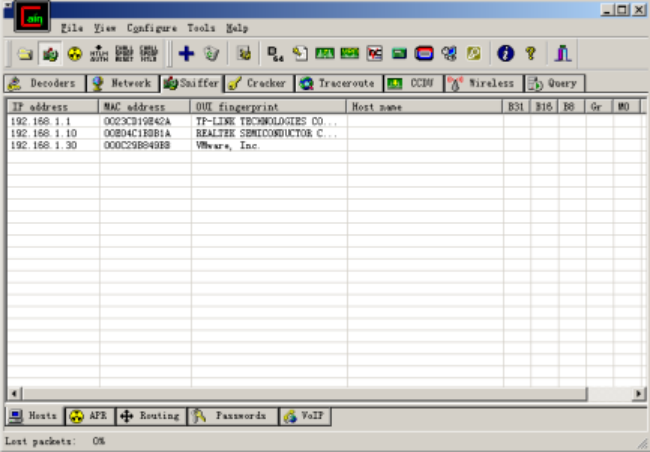This screenshot has height=452, width=650.
Task: Click the first green Cisco decoder icon
Action: [325, 53]
